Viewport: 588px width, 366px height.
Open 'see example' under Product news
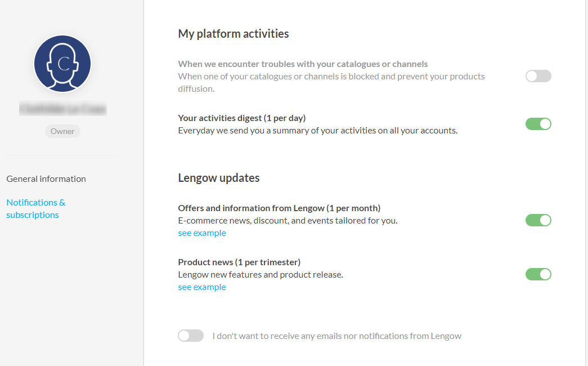pyautogui.click(x=202, y=287)
